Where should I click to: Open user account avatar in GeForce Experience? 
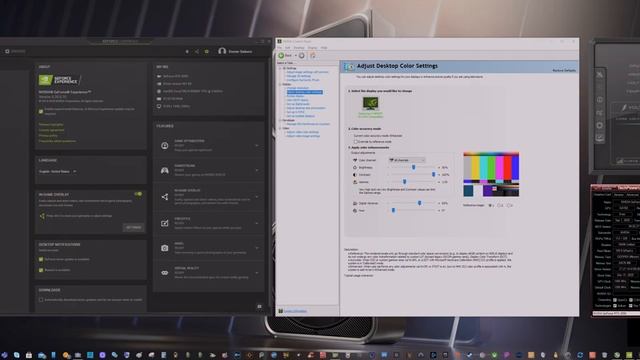(x=222, y=51)
